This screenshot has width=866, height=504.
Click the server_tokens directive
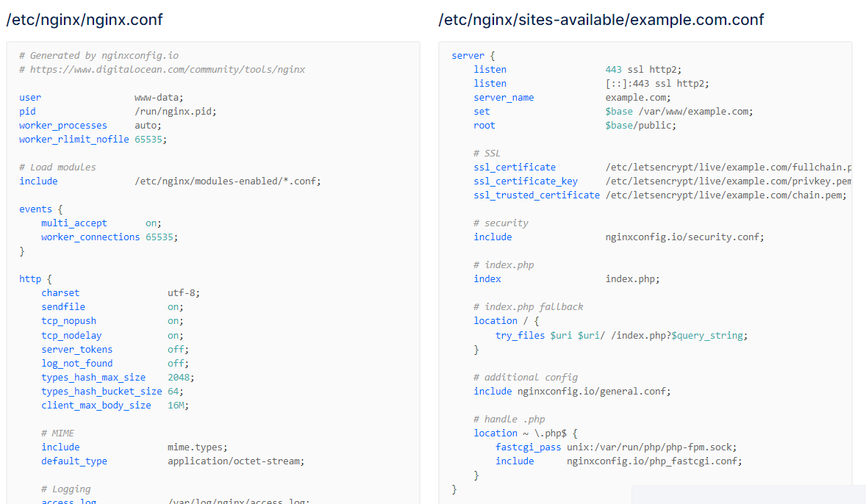77,350
